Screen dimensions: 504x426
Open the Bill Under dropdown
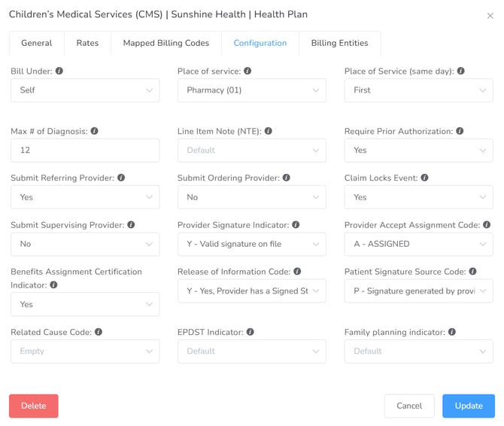[x=85, y=90]
